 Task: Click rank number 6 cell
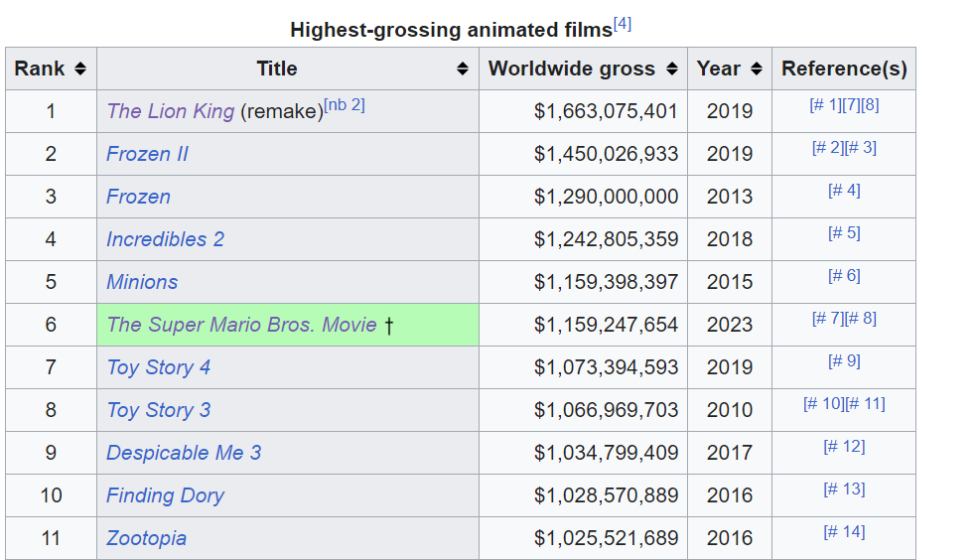[x=51, y=325]
